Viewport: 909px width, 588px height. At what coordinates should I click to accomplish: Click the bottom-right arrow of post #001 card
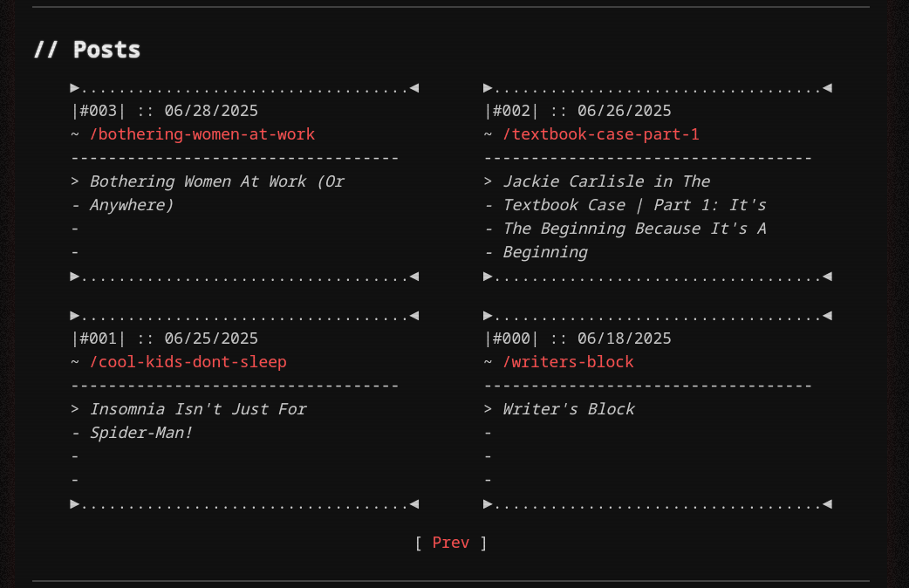414,504
